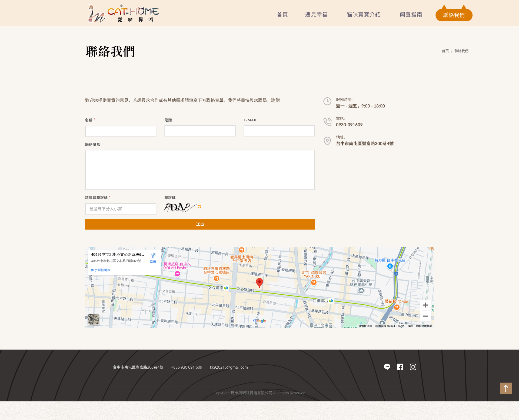Click the 名稱 input field
The width and height of the screenshot is (519, 420).
121,131
